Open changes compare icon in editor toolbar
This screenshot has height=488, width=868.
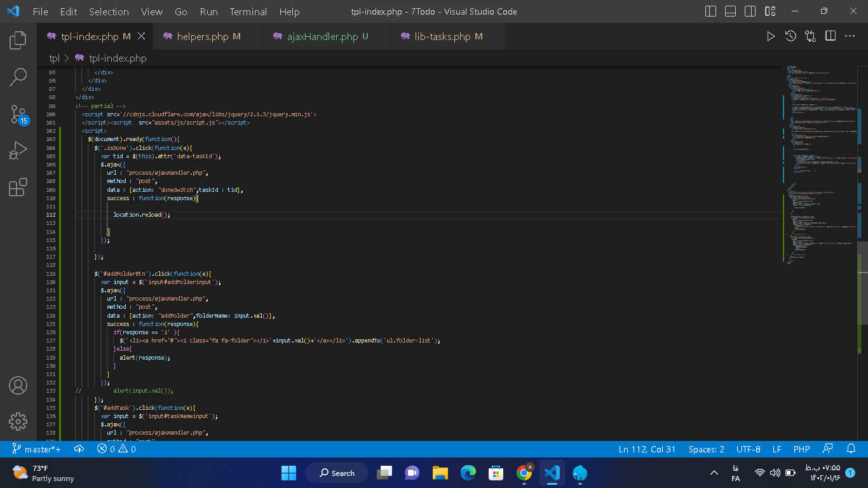coord(810,36)
